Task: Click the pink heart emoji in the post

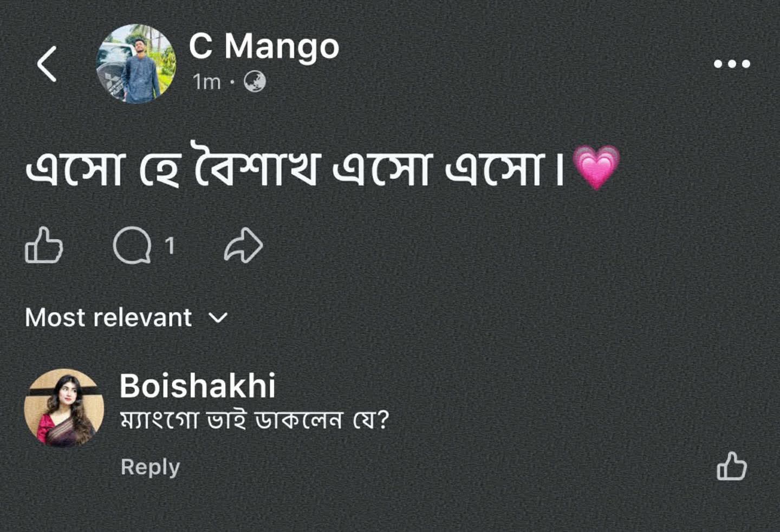Action: (x=596, y=167)
